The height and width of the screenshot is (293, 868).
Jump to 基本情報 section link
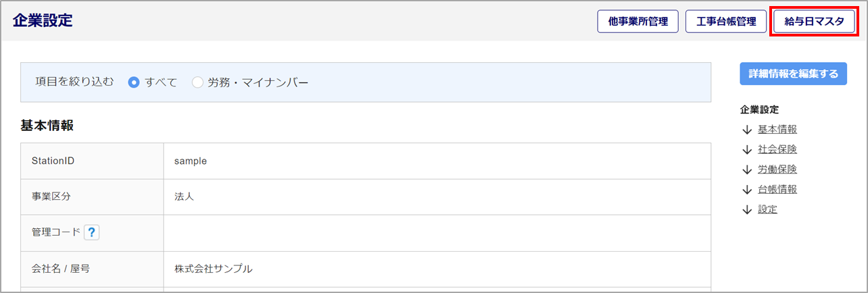773,130
